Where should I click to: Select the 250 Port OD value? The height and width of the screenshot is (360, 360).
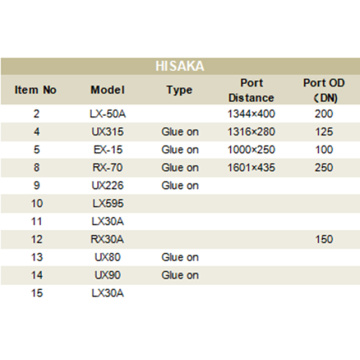324,168
